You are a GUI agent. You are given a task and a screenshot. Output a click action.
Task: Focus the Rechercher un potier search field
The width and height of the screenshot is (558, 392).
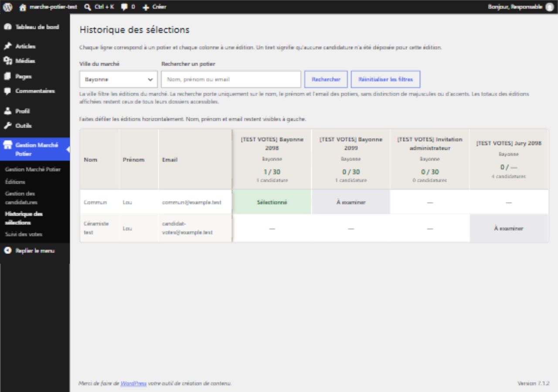click(x=231, y=79)
